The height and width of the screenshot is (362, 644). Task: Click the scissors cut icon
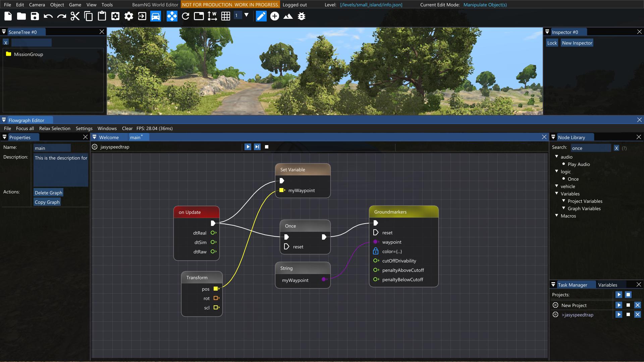(75, 16)
